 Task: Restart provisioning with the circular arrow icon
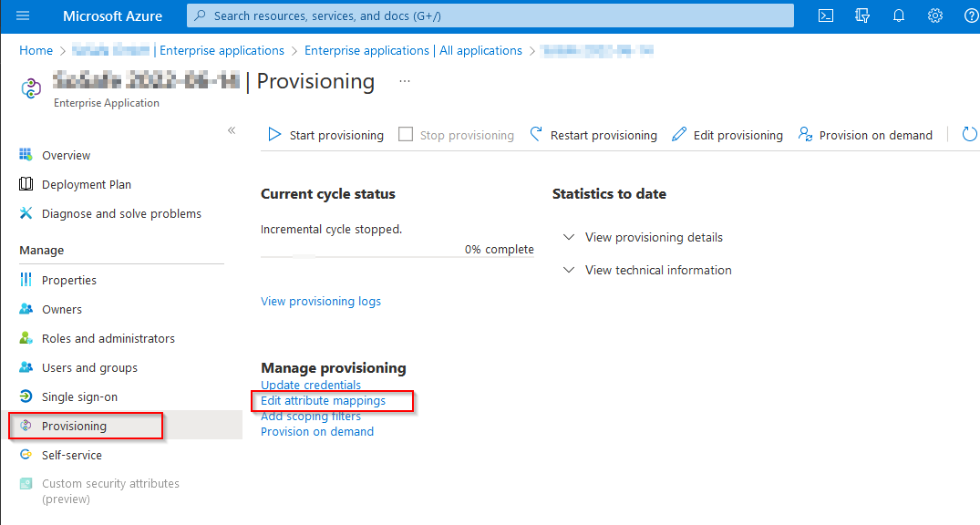[x=535, y=134]
